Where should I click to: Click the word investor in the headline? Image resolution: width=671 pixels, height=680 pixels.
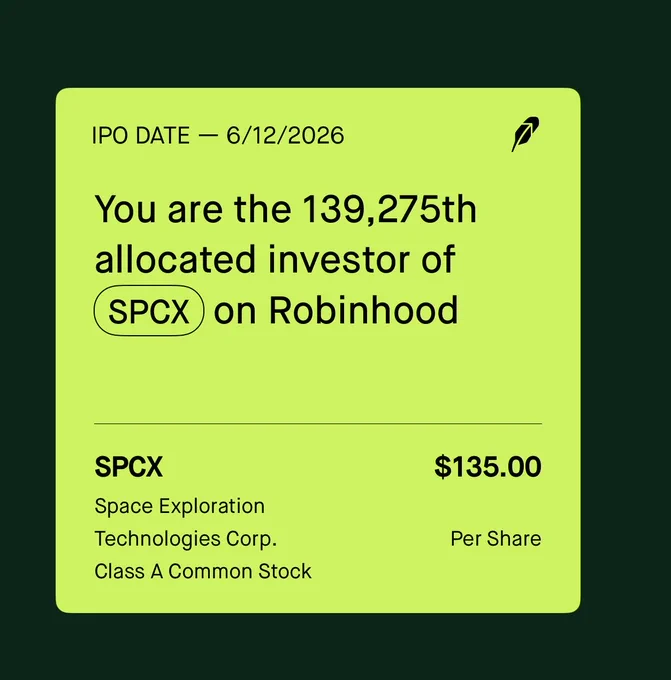pos(338,259)
